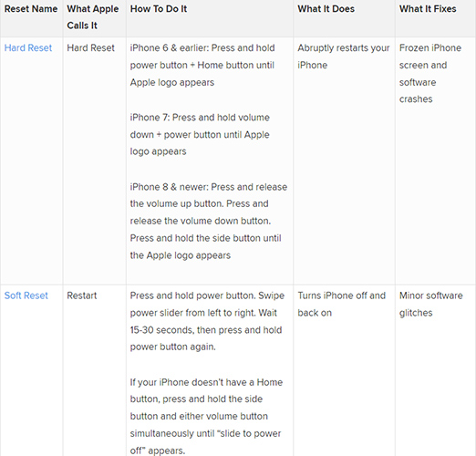This screenshot has height=456, width=476.
Task: Click 'Frozen iPhone screen and software crashes' cell
Action: tap(430, 73)
